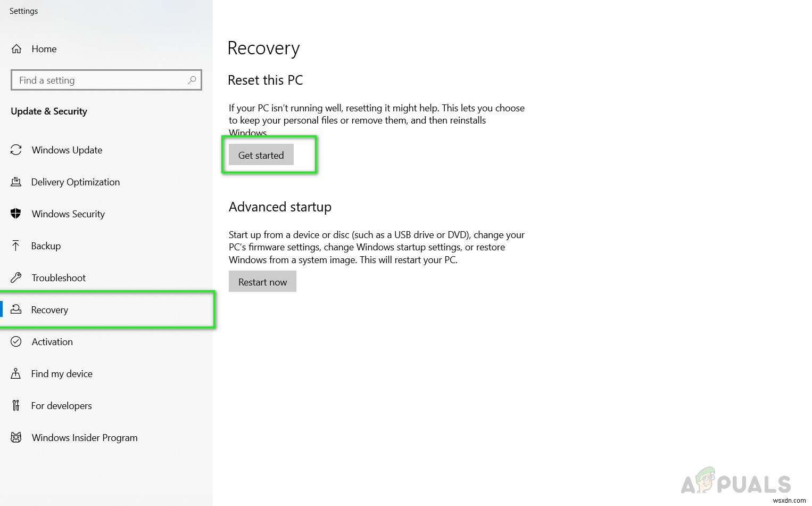Click the Windows Update sync arrows icon
This screenshot has width=812, height=506.
[x=16, y=150]
